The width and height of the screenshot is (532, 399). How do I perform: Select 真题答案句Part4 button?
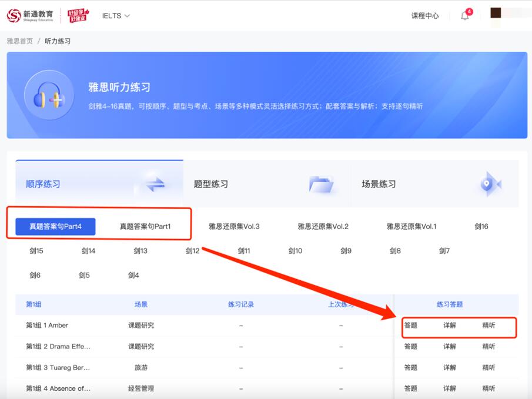[x=55, y=226]
